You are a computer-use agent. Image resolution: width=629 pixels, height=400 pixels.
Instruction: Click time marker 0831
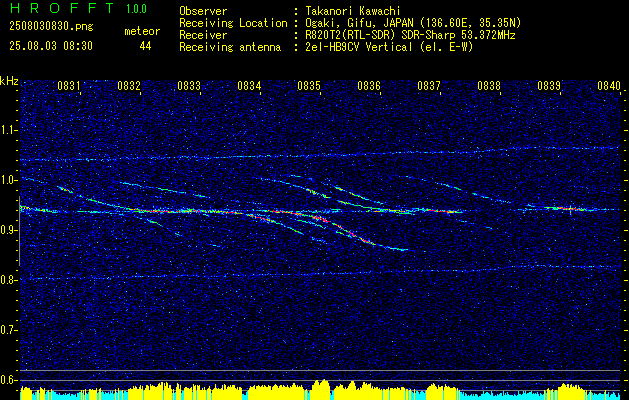(69, 86)
